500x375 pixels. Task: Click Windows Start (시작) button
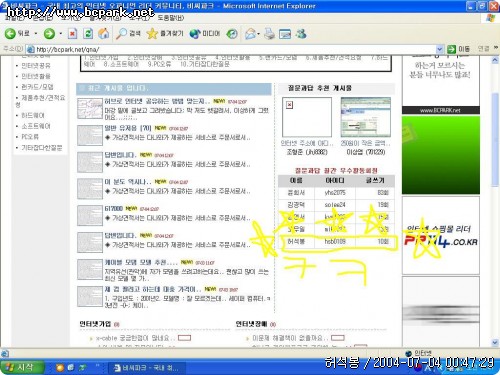coord(22,367)
